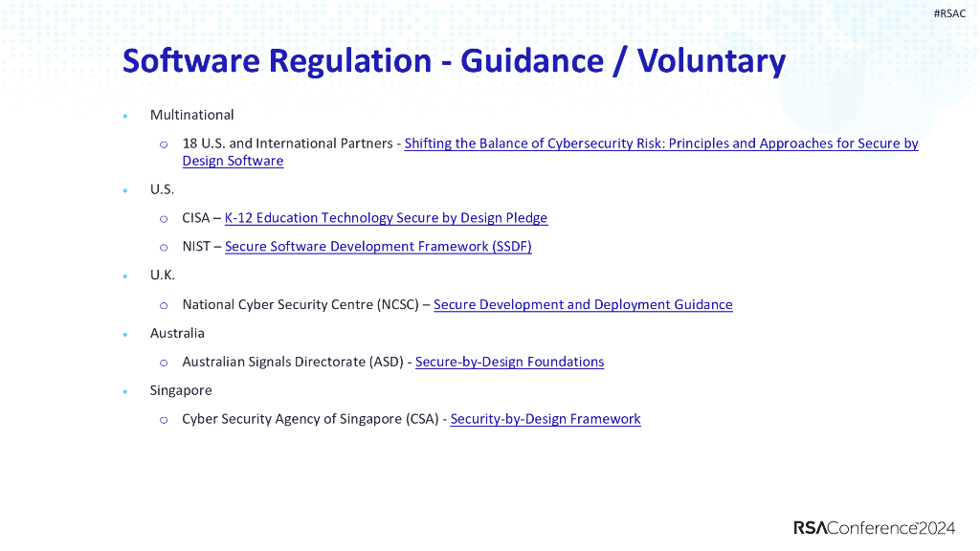This screenshot has width=980, height=551.
Task: Select the U.K. bullet heading
Action: pyautogui.click(x=162, y=275)
